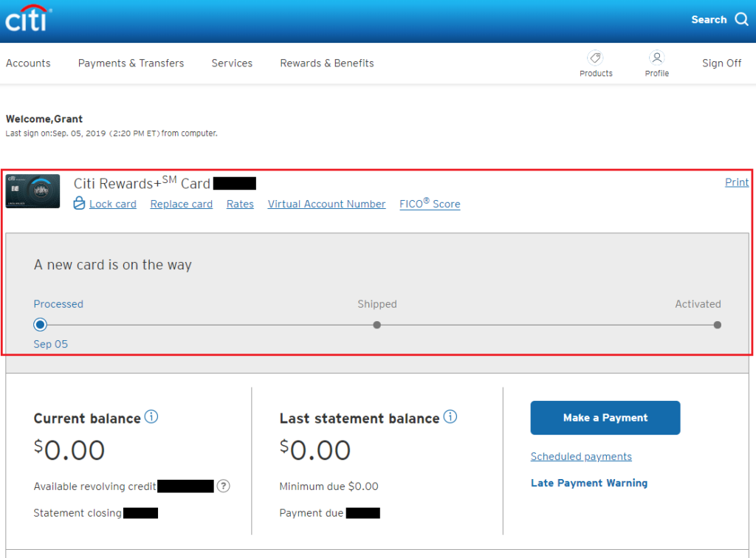Click the Print link

(x=736, y=182)
